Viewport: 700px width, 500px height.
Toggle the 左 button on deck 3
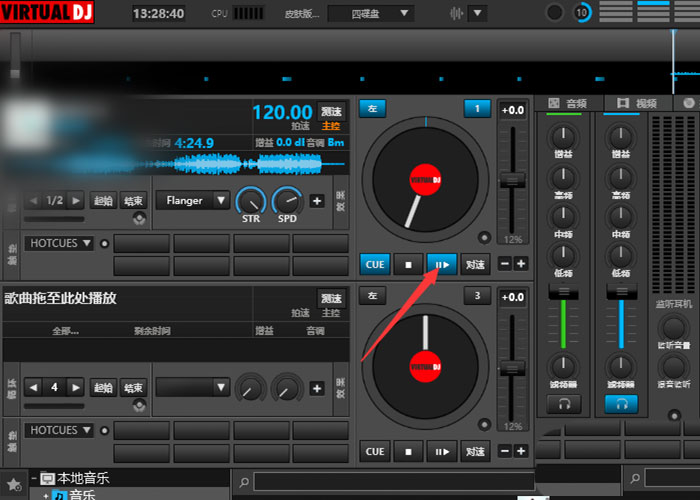(x=372, y=296)
